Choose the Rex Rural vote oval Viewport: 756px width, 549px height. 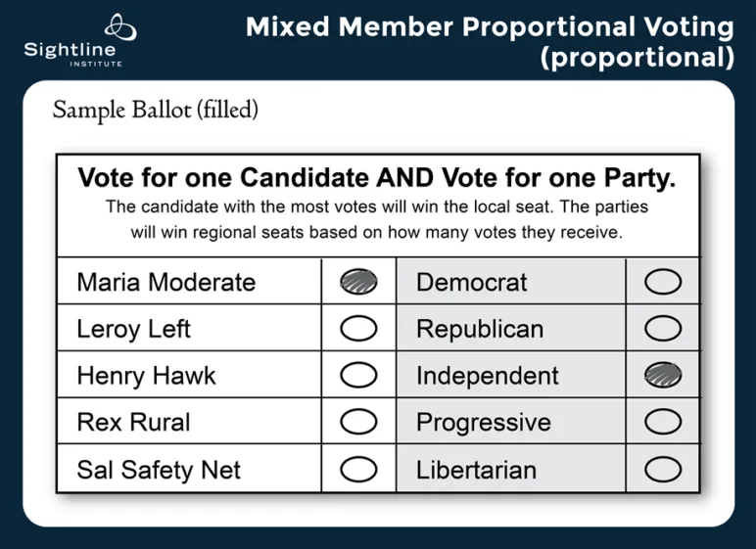[358, 423]
